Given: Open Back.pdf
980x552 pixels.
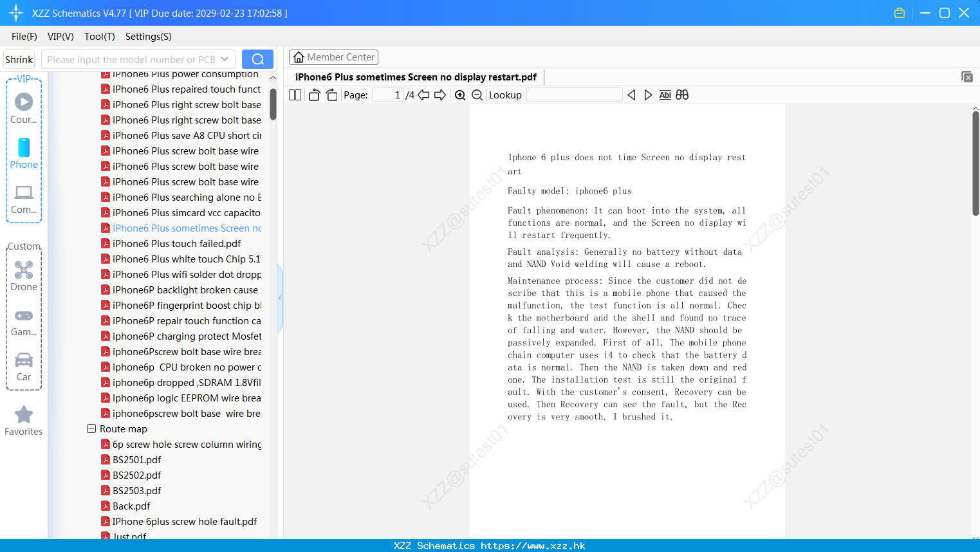Looking at the screenshot, I should click(x=126, y=506).
